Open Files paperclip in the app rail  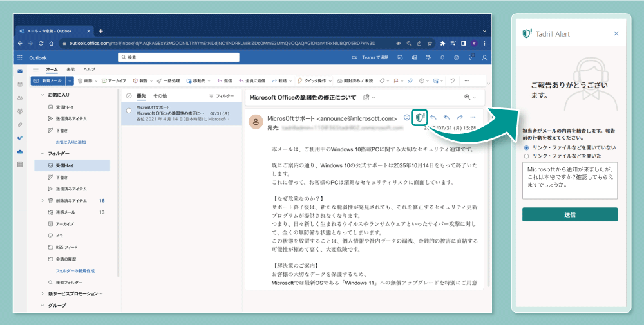20,125
